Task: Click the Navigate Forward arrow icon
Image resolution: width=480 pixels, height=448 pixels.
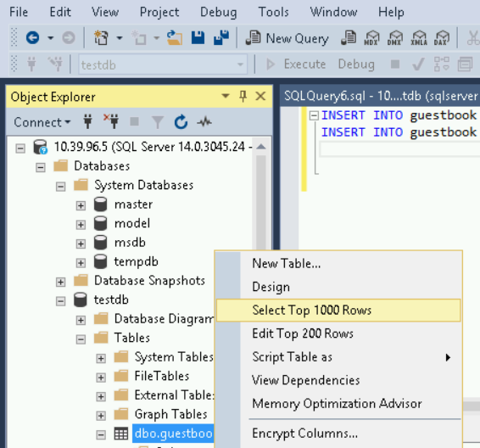Action: tap(68, 38)
